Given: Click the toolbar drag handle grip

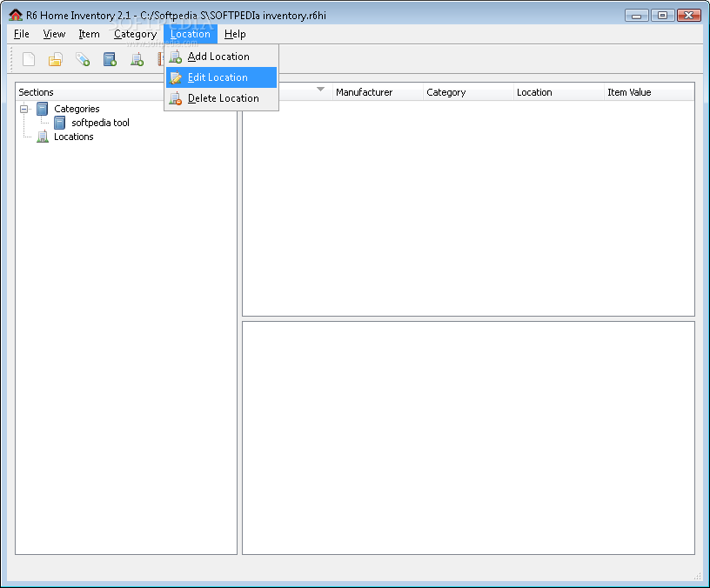Looking at the screenshot, I should (12, 59).
